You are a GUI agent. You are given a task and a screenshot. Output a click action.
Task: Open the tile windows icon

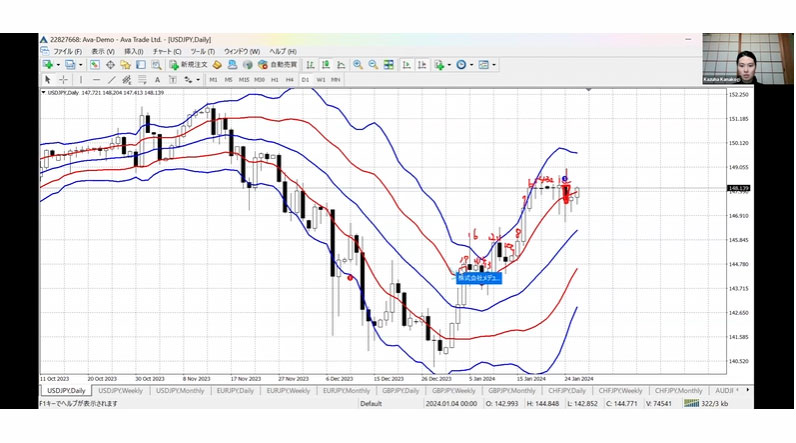click(388, 65)
